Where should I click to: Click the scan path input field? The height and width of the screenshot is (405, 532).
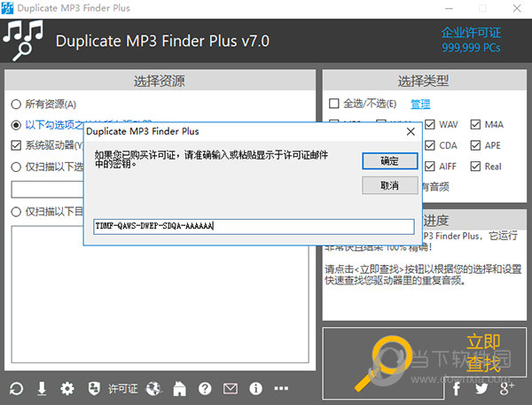[48, 190]
